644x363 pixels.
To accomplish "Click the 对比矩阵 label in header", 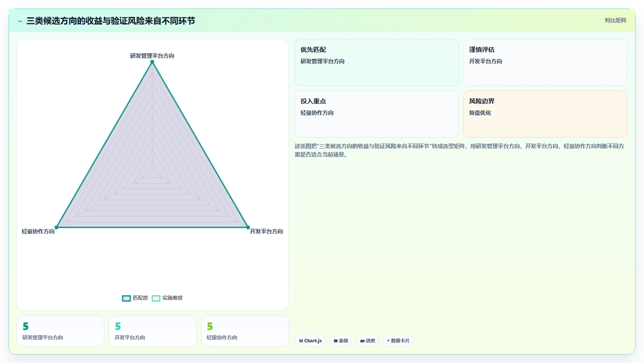I will [615, 20].
